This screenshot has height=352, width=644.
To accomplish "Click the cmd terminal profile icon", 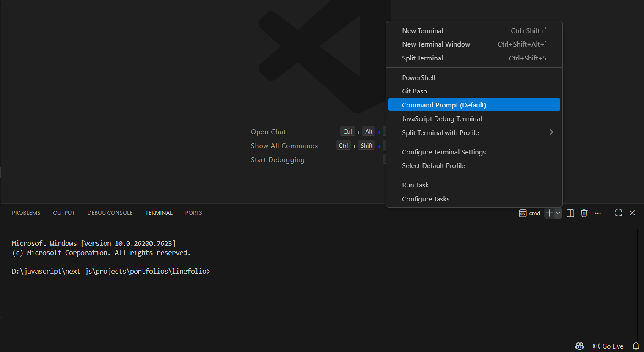I will coord(523,213).
